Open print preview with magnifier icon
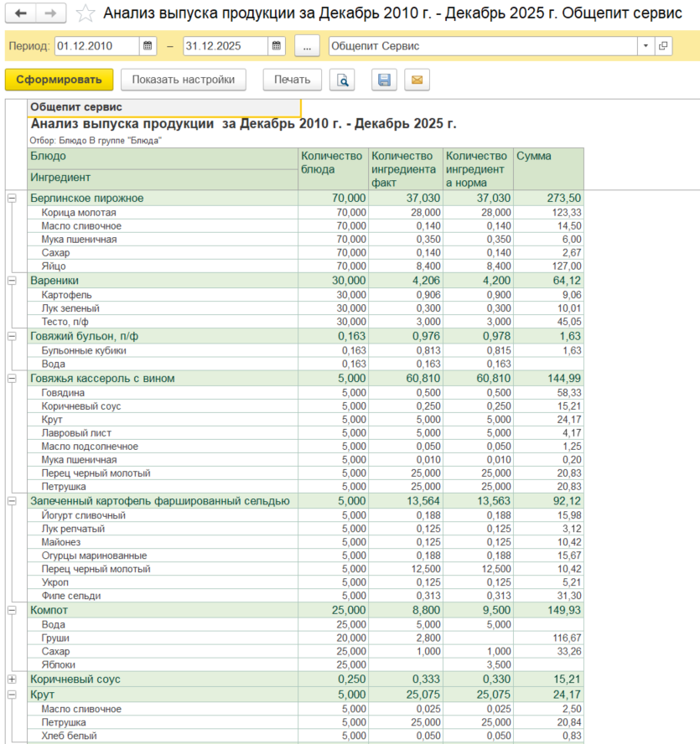The width and height of the screenshot is (700, 744). (342, 80)
